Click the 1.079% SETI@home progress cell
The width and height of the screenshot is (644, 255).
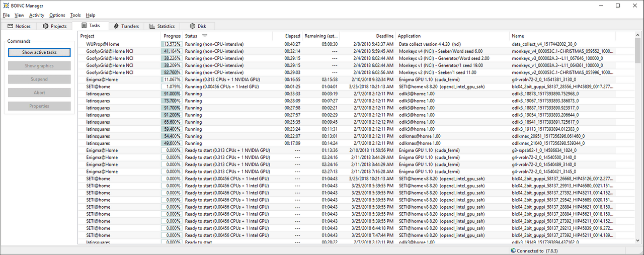click(172, 87)
